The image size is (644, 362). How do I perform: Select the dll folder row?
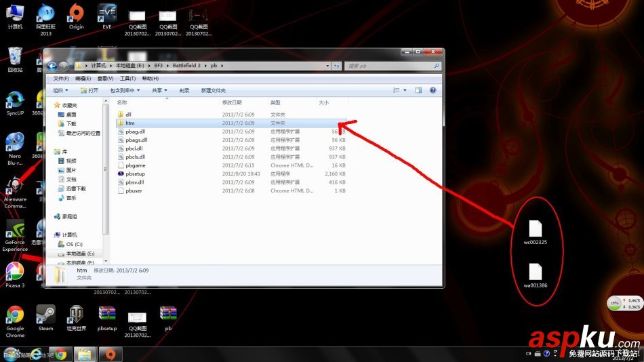(x=232, y=115)
